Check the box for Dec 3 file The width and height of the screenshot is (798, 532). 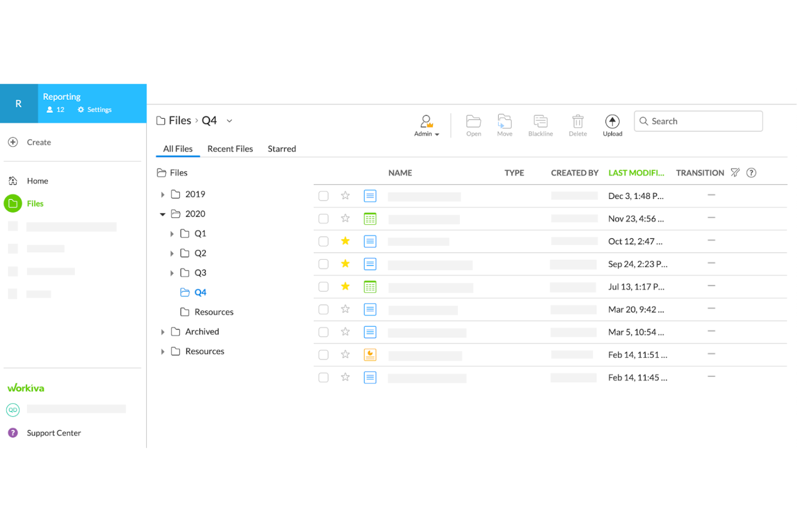point(324,196)
